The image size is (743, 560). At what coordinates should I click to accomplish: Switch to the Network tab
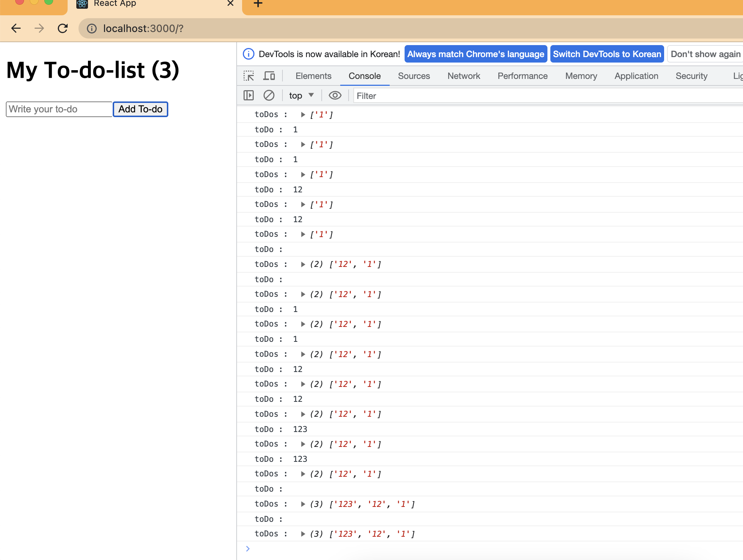point(463,76)
